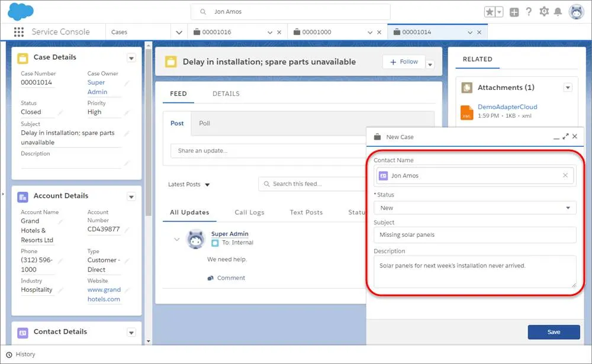
Task: Click the Account Details icon
Action: pyautogui.click(x=22, y=197)
